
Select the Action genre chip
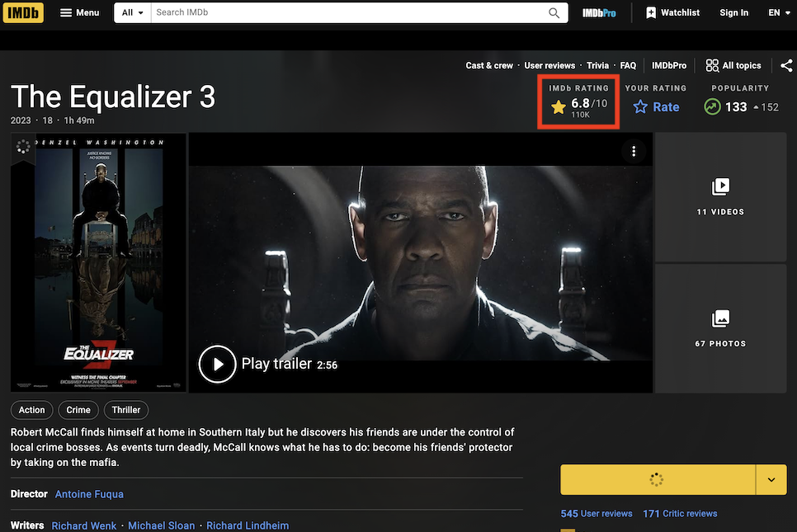(x=31, y=410)
